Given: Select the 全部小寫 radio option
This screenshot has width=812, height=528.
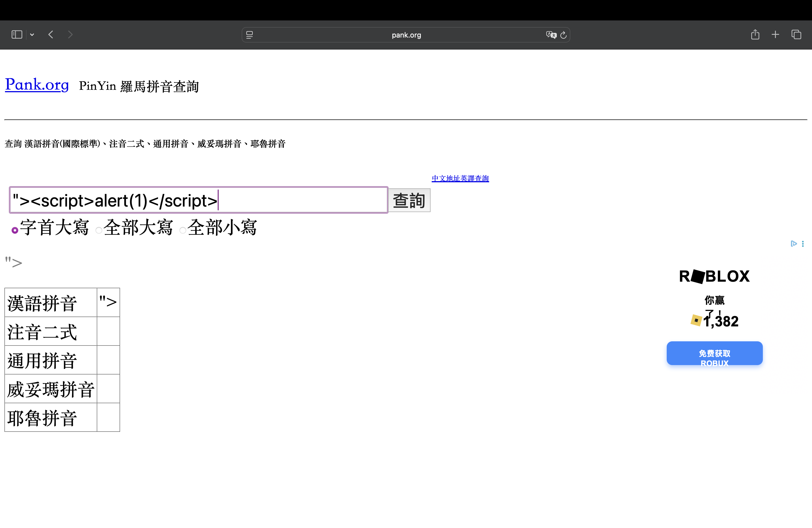Looking at the screenshot, I should [183, 230].
